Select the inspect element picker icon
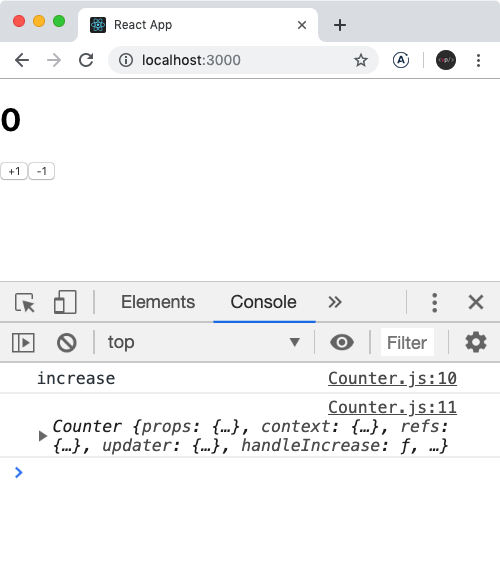The image size is (500, 588). pyautogui.click(x=25, y=302)
